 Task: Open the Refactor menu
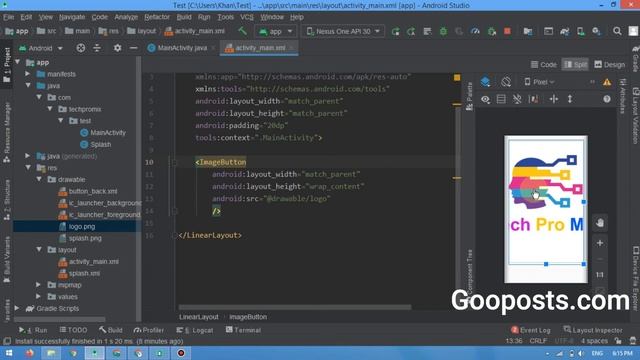157,17
